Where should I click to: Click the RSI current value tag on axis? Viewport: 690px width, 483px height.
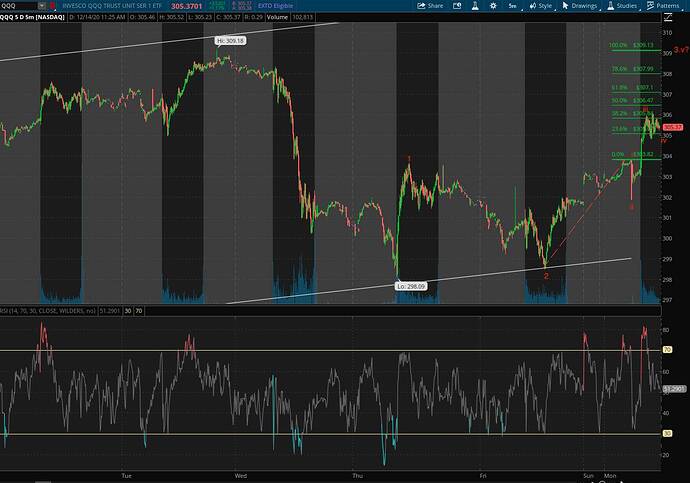coord(674,389)
